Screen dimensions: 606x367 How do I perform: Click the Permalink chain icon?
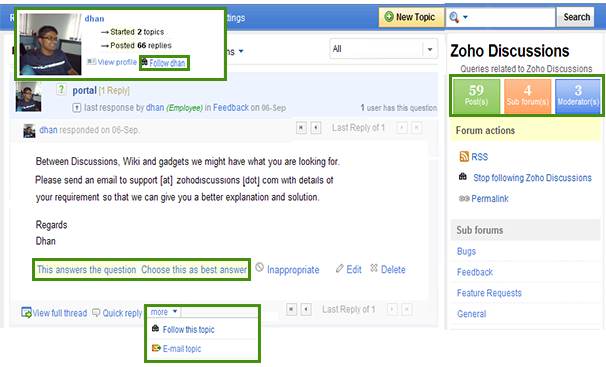pos(464,199)
